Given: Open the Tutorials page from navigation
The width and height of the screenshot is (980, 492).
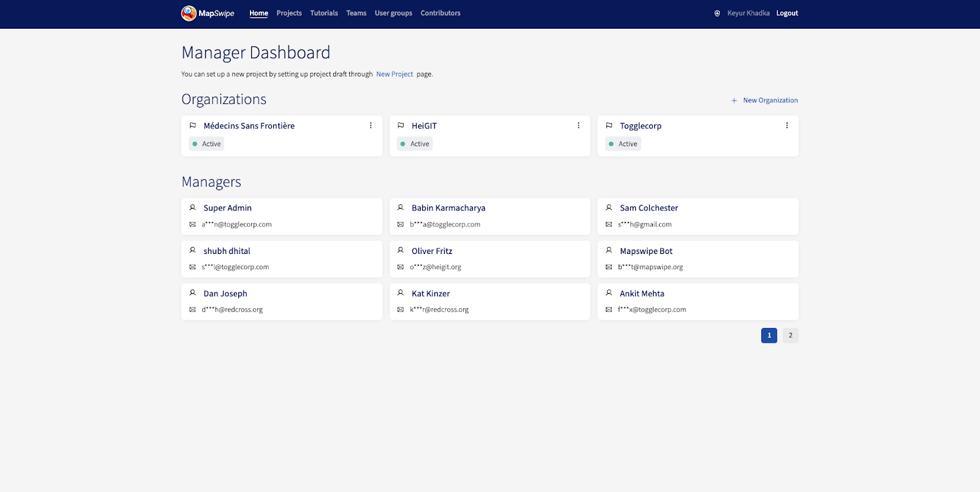Looking at the screenshot, I should point(324,13).
